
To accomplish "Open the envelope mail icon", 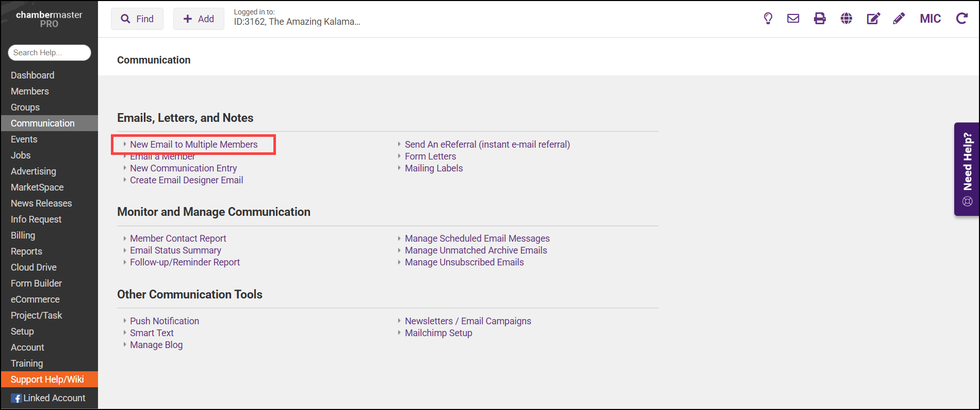I will pos(793,19).
